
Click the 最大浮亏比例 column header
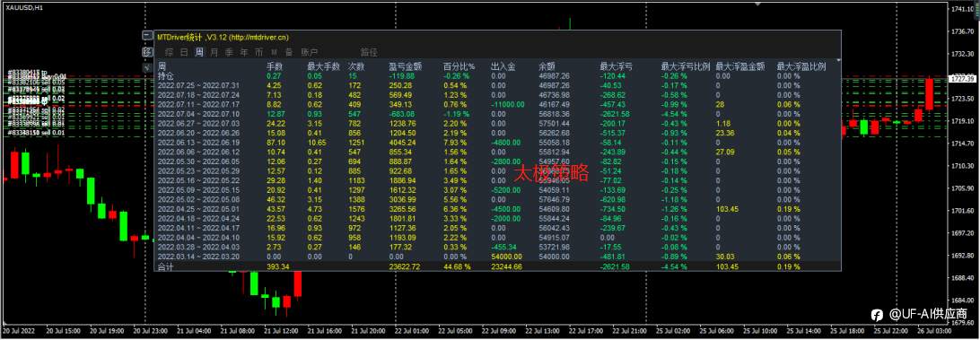point(685,65)
